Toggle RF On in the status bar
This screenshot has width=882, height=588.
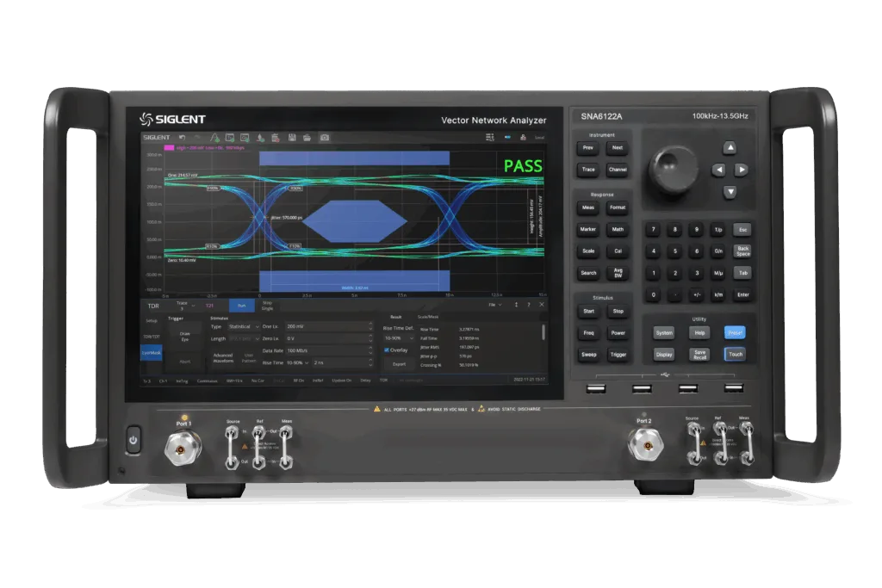[x=299, y=381]
